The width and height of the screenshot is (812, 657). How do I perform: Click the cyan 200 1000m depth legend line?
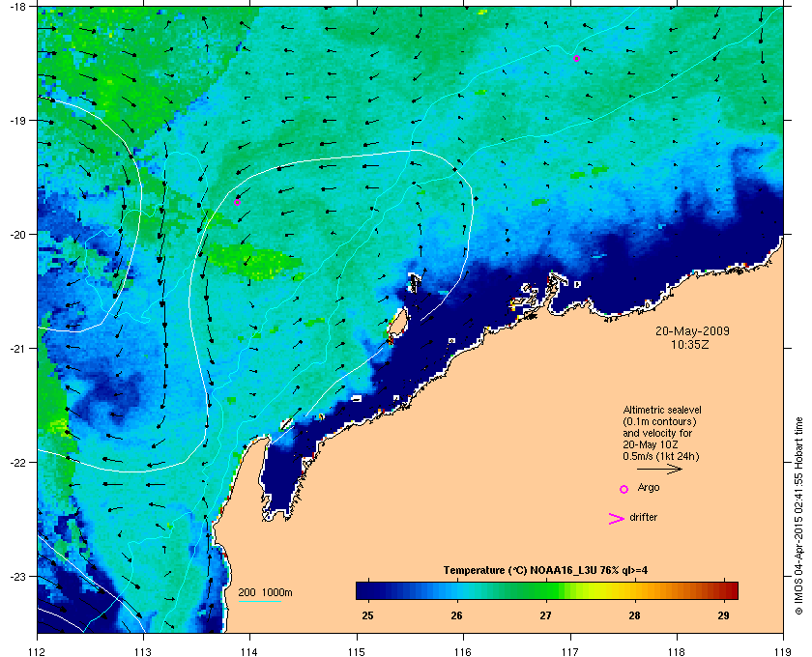pyautogui.click(x=259, y=601)
